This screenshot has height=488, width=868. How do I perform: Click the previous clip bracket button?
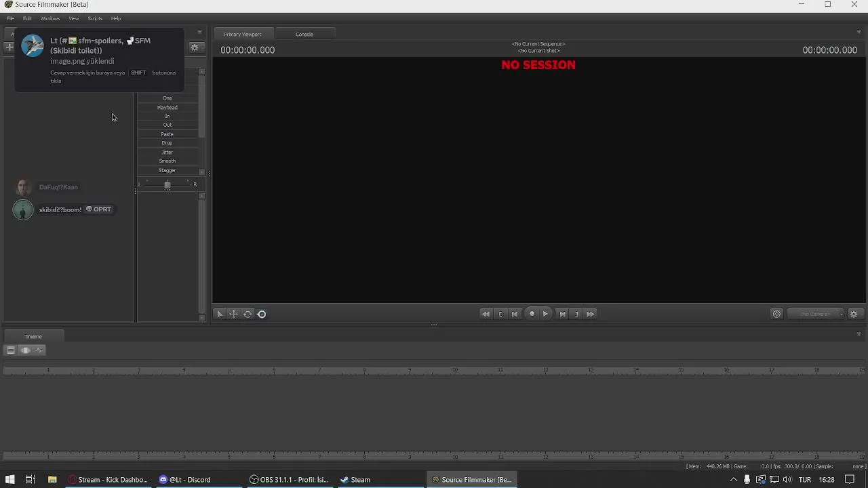tap(500, 314)
